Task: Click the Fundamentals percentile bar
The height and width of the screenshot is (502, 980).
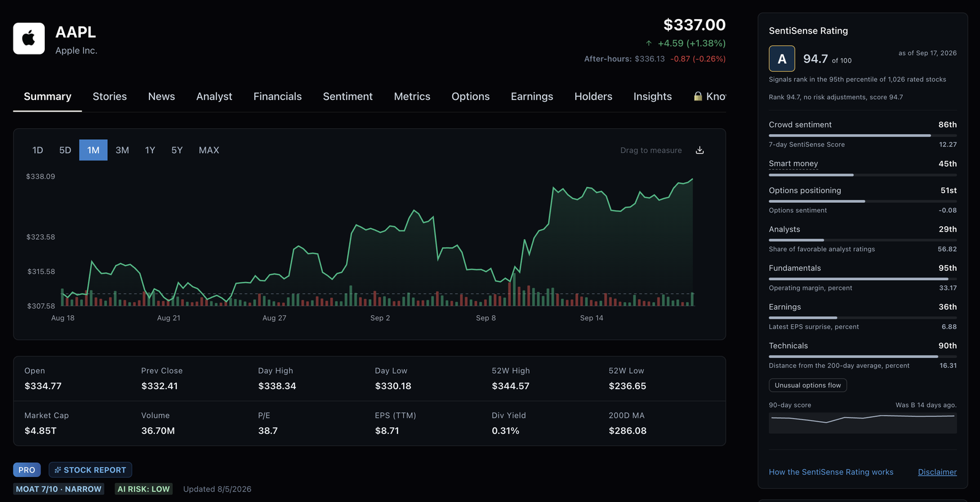Action: coord(862,279)
